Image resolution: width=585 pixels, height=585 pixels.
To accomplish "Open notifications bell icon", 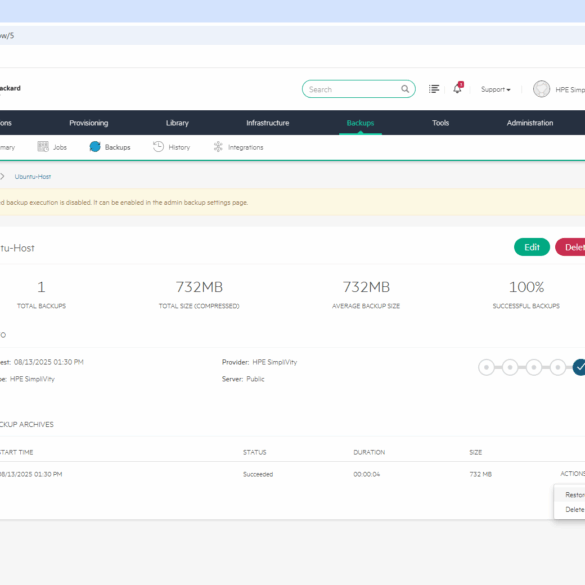I will click(x=458, y=88).
